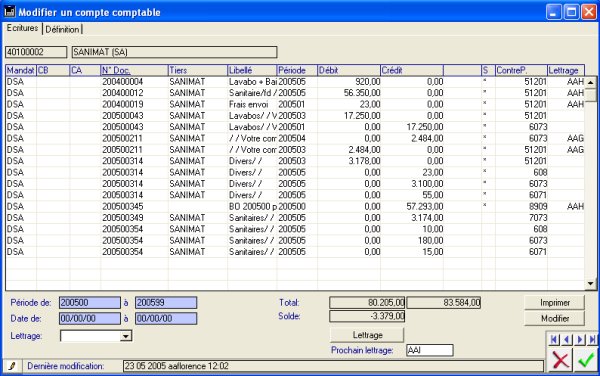The height and width of the screenshot is (376, 600).
Task: Click the CA column header
Action: pos(85,70)
